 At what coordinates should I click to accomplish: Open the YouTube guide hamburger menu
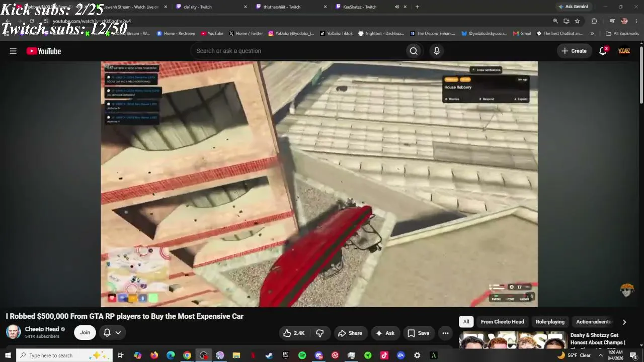[x=13, y=51]
